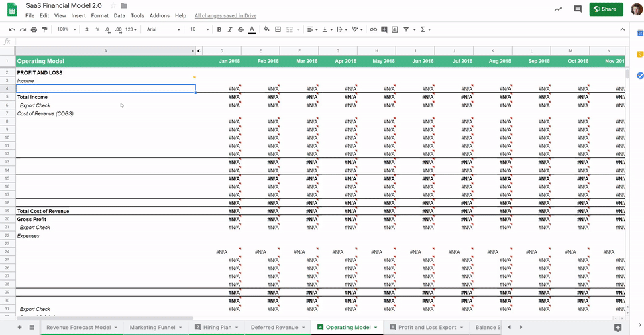
Task: Select the Paint format tool
Action: coord(44,29)
